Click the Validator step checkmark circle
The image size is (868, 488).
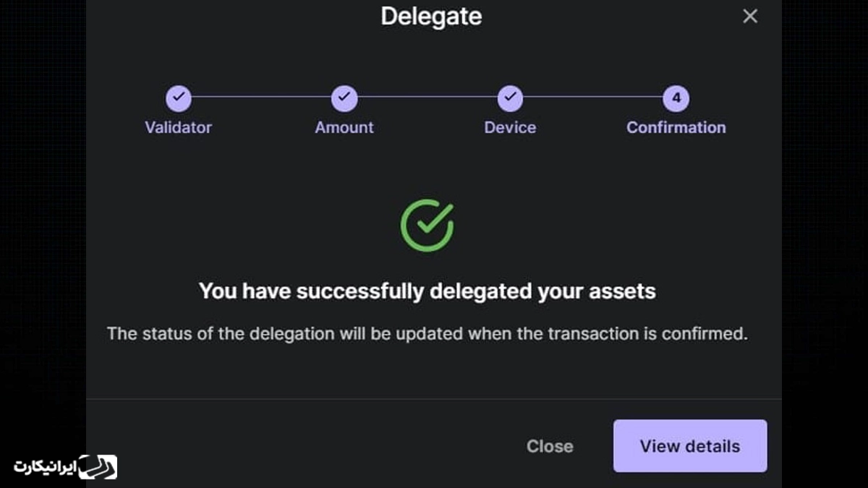tap(179, 97)
